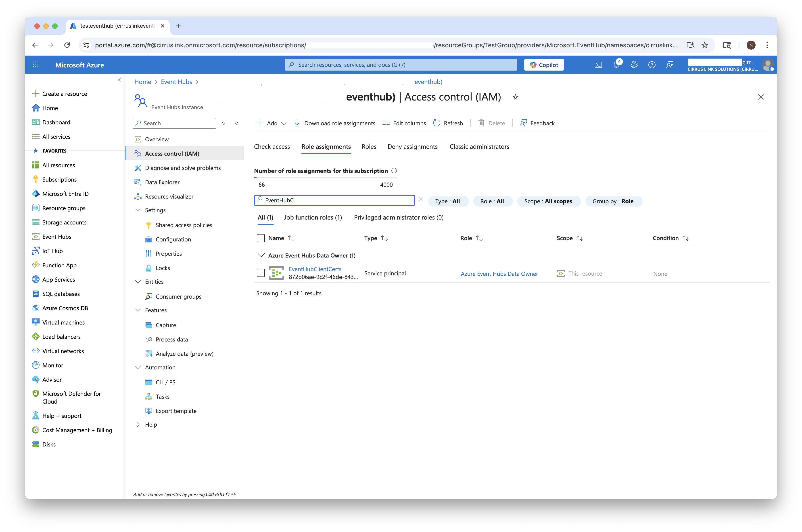Bookmark this tab with the star
This screenshot has width=802, height=532.
tap(705, 45)
